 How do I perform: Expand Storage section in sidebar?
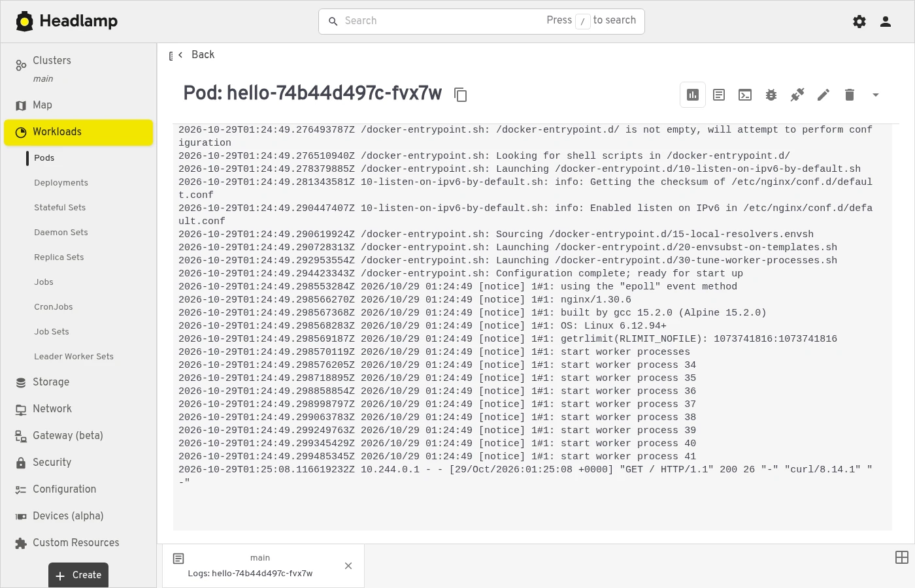click(51, 382)
